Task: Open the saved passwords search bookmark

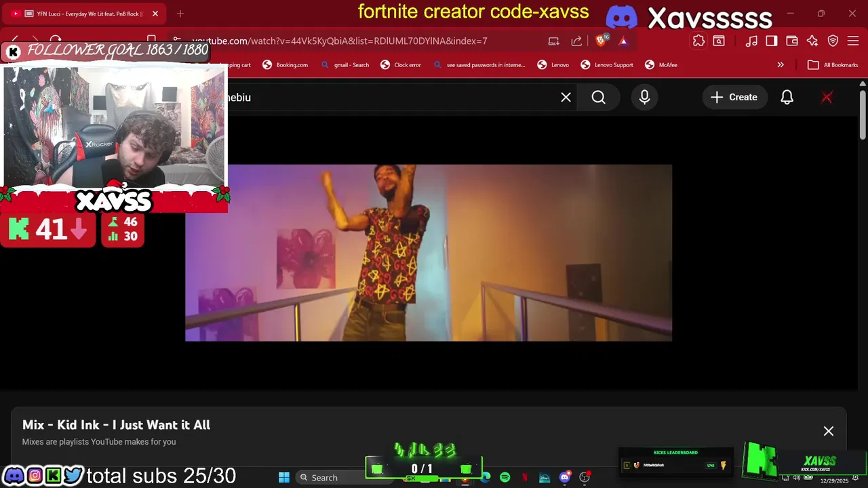Action: (x=479, y=65)
